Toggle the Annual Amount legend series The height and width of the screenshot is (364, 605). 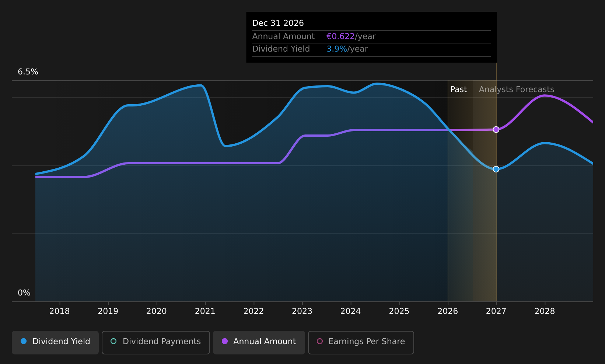point(259,342)
